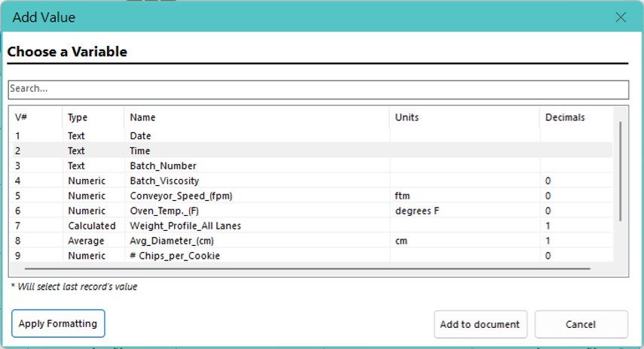Click Decimals value in Weight_Profile row
Viewport: 644px width, 349px height.
coord(548,226)
